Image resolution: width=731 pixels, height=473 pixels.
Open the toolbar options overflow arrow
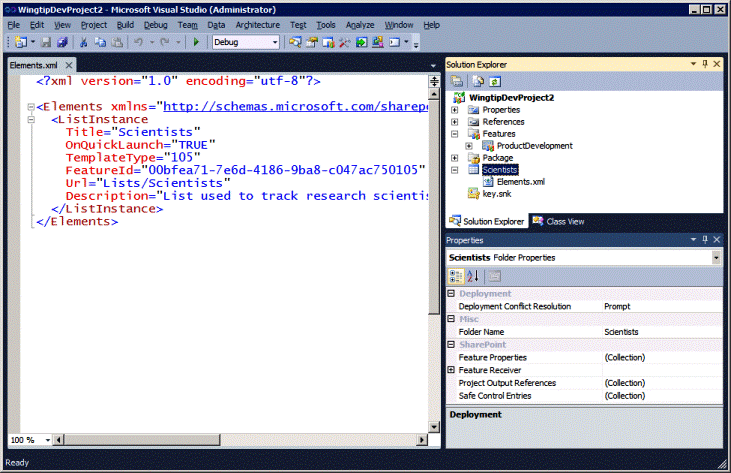click(416, 44)
